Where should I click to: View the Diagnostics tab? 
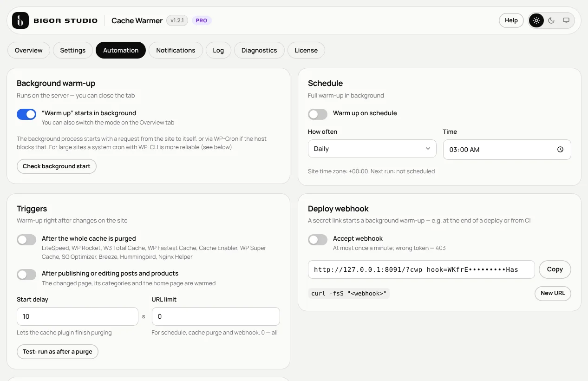(x=259, y=50)
